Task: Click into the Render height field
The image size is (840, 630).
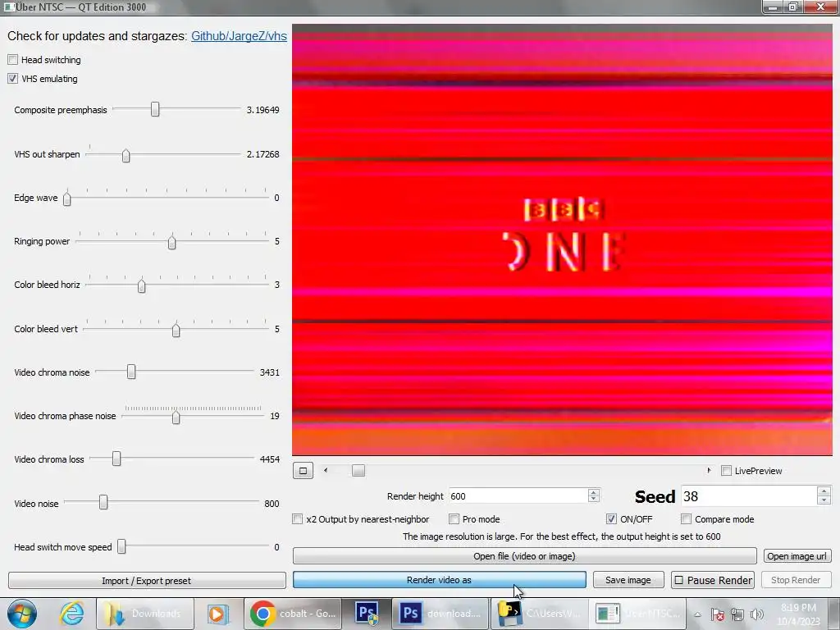Action: (518, 496)
